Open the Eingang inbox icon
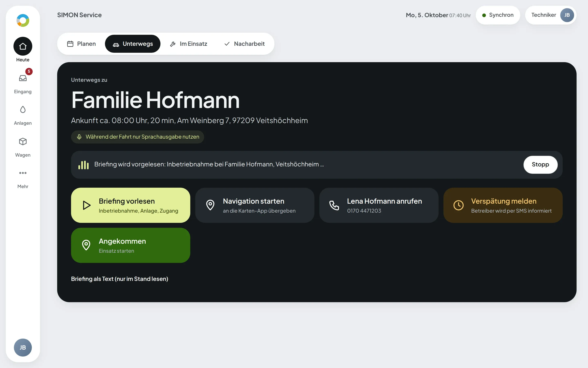 point(23,78)
